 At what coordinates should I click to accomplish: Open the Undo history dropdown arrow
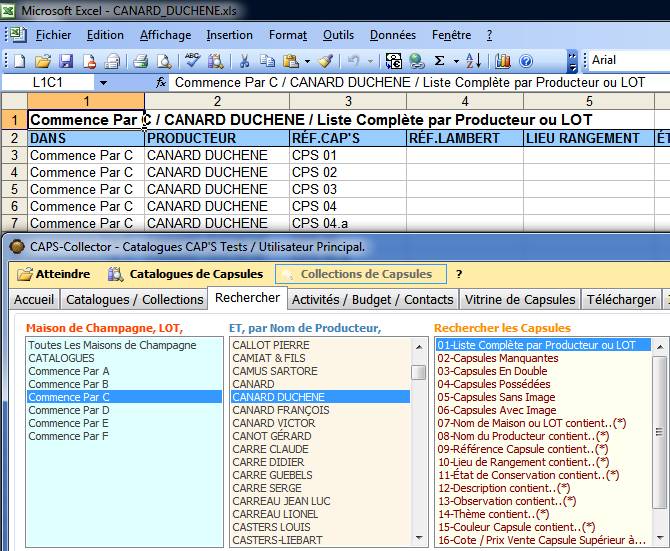coord(370,62)
